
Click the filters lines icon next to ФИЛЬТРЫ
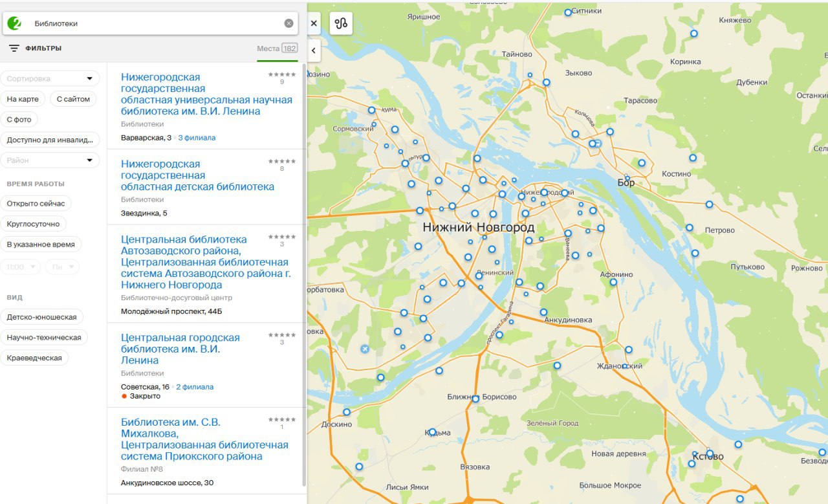point(14,49)
